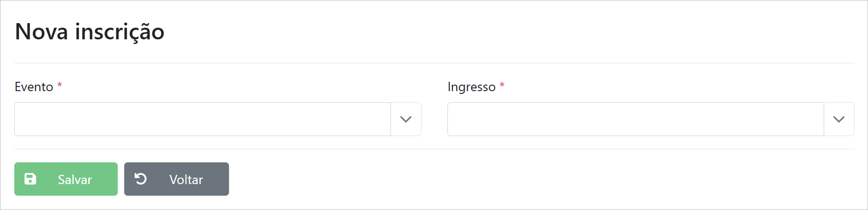Expand the Evento dropdown chevron
This screenshot has width=868, height=210.
tap(406, 119)
